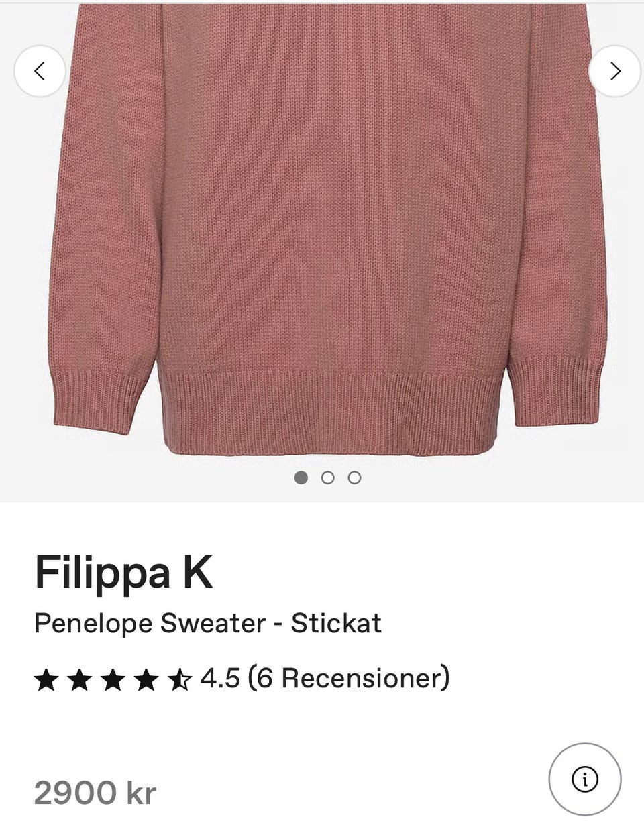Click the Penelope Sweater - Stickat title

point(208,624)
